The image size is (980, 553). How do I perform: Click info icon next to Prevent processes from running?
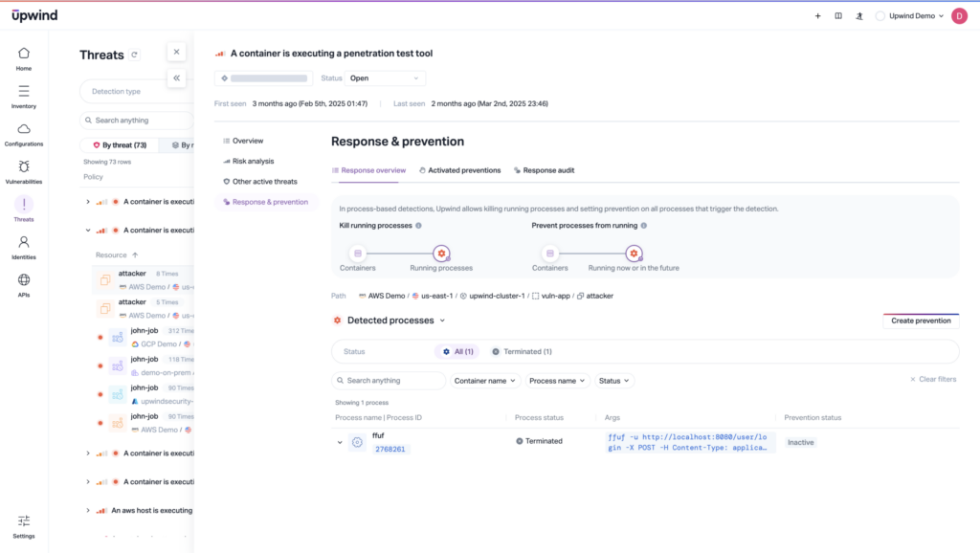(x=644, y=226)
